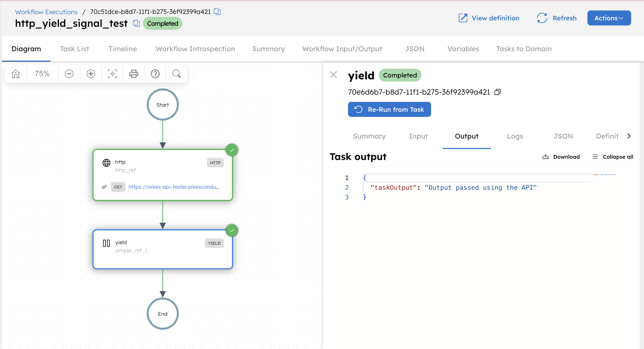This screenshot has height=349, width=644.
Task: Collapse all task output JSON
Action: [613, 157]
